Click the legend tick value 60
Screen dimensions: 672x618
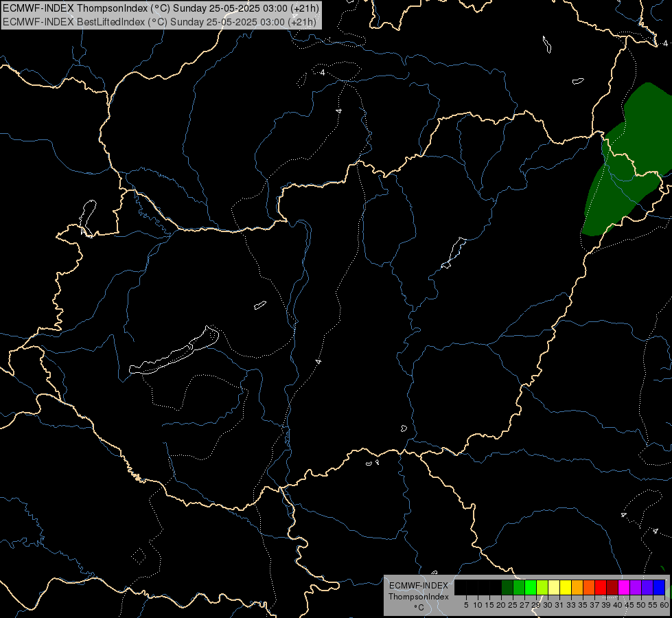664,605
